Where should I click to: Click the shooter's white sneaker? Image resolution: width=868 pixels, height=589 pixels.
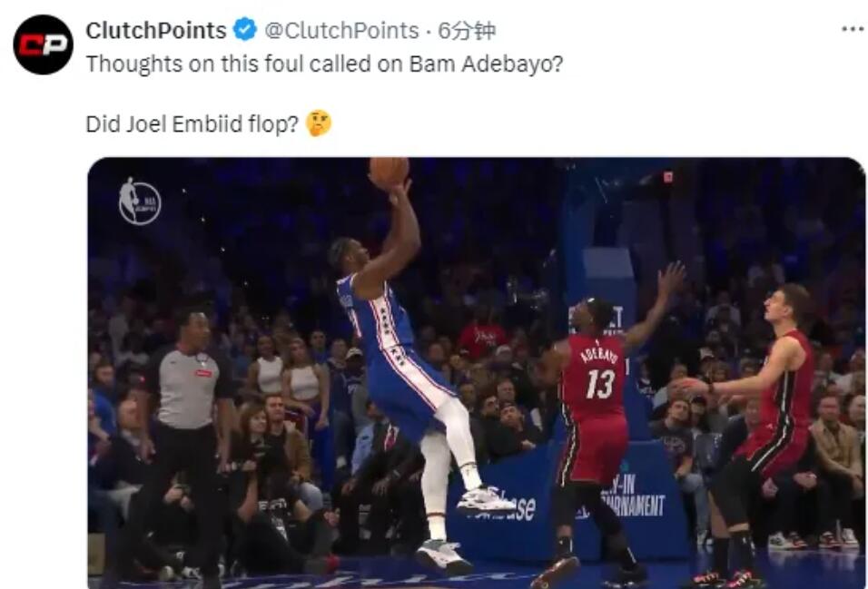484,499
